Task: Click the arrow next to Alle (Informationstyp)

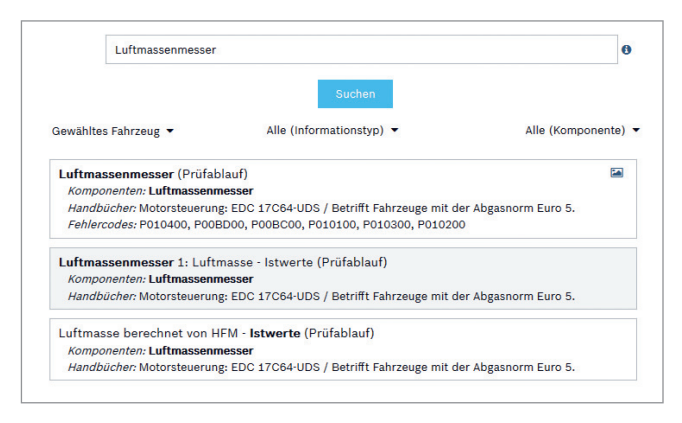Action: 395,130
